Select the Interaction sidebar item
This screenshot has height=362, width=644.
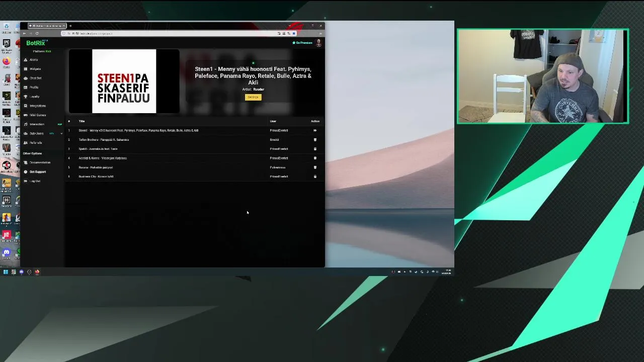37,124
